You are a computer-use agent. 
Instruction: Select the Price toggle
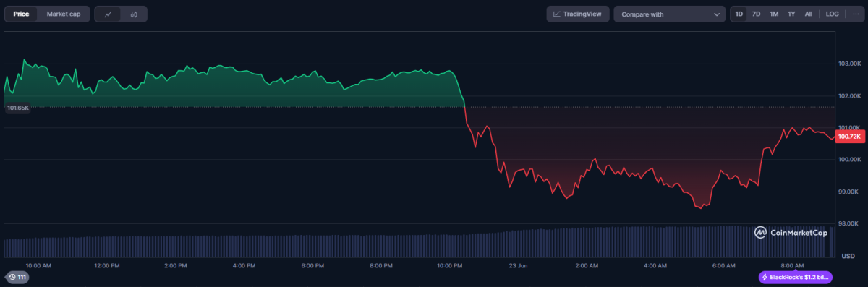point(21,14)
